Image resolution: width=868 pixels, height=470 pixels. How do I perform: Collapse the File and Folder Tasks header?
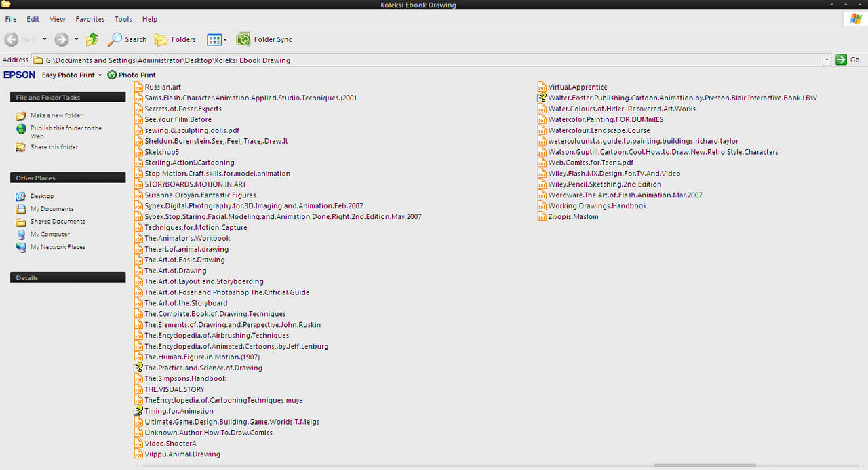point(68,98)
